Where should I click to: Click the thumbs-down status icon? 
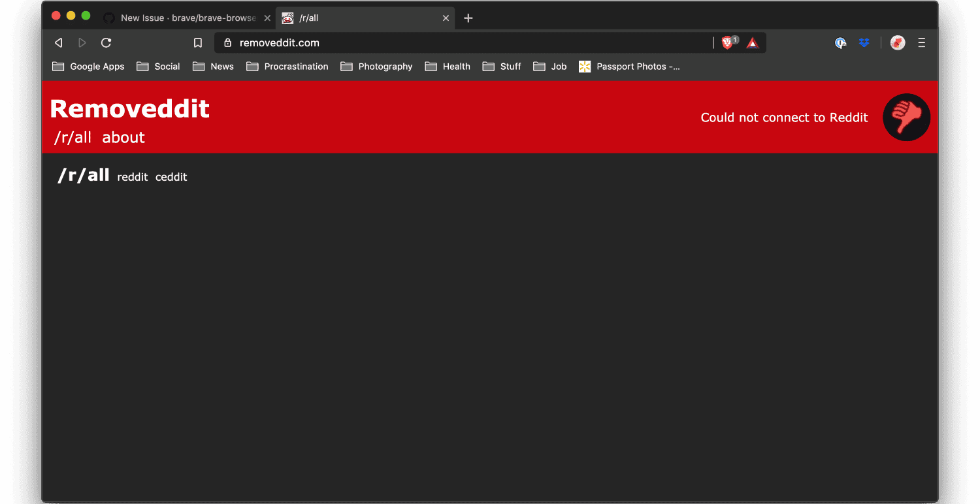coord(906,118)
